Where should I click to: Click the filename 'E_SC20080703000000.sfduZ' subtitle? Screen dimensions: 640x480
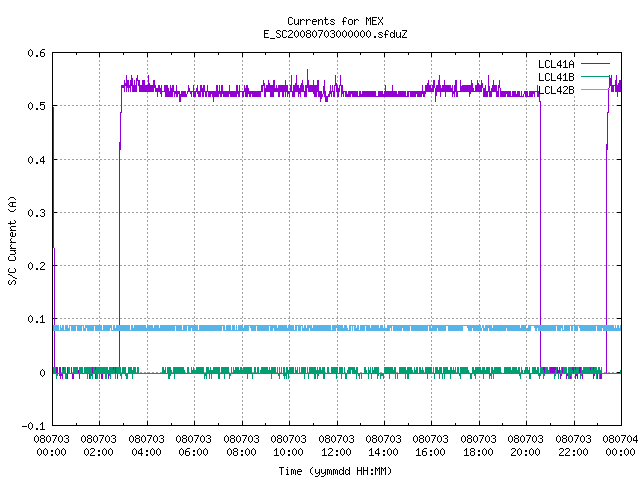(x=335, y=34)
